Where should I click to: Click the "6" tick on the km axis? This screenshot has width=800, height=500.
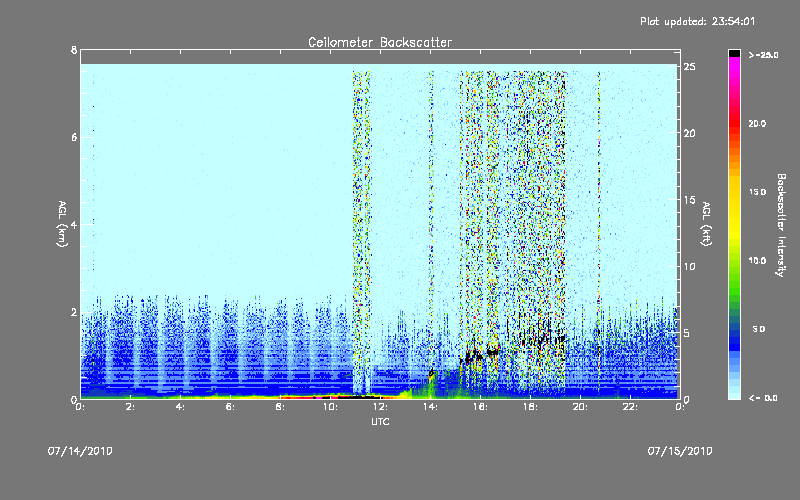pyautogui.click(x=74, y=137)
